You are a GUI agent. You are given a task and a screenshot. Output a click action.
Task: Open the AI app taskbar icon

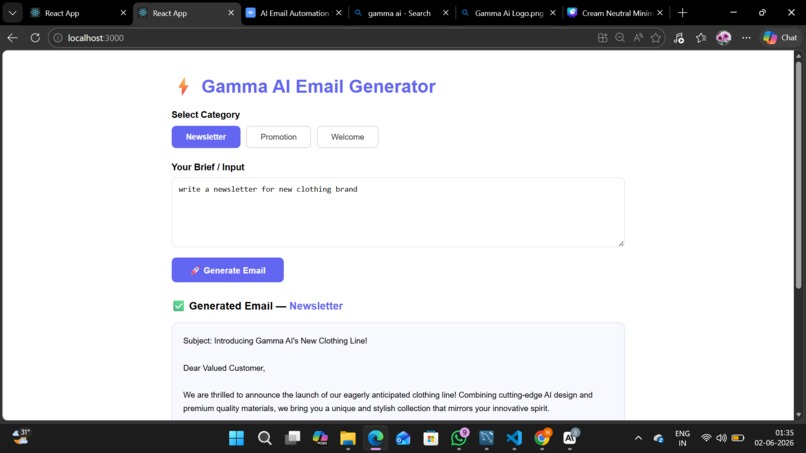[x=570, y=438]
